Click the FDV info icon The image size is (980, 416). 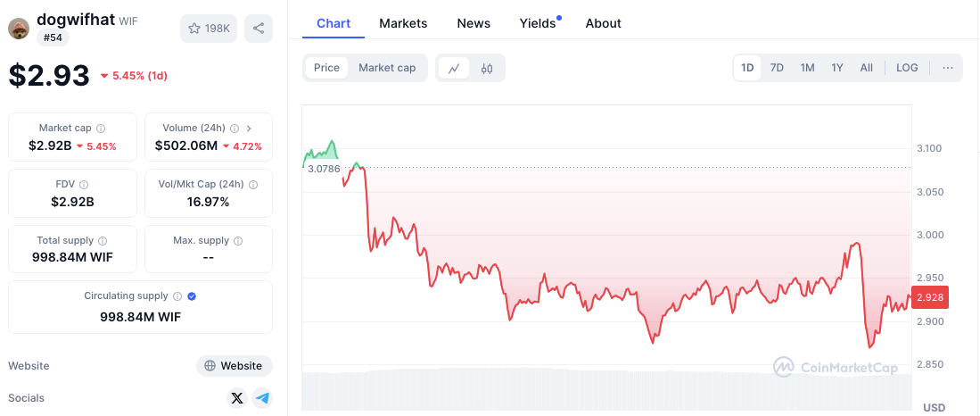(85, 185)
